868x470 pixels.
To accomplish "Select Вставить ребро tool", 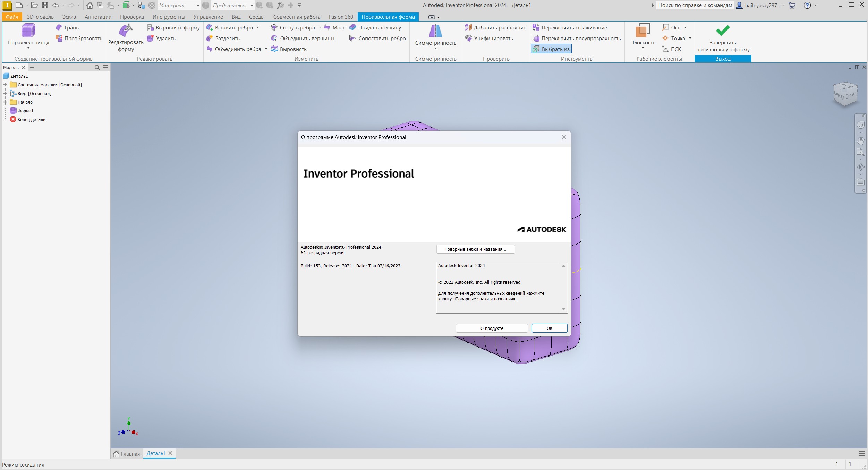I will (230, 27).
